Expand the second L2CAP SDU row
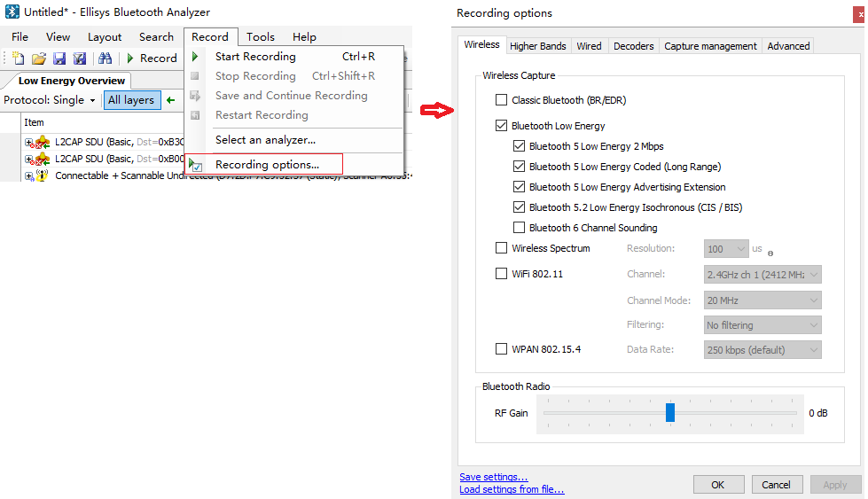 click(x=28, y=159)
